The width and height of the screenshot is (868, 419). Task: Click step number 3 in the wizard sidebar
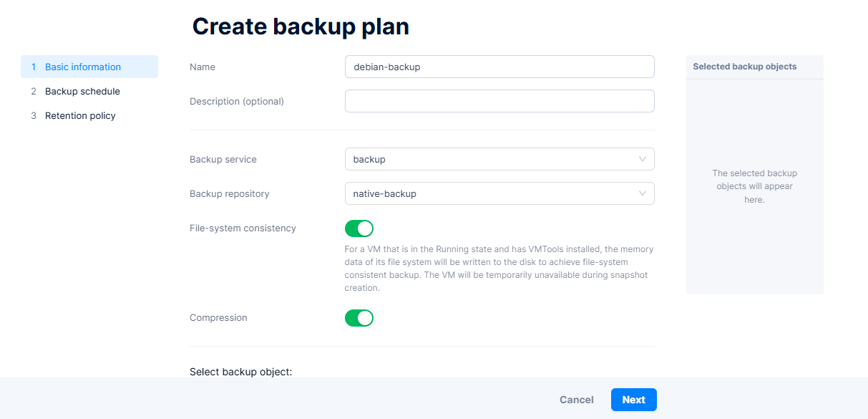click(x=34, y=115)
